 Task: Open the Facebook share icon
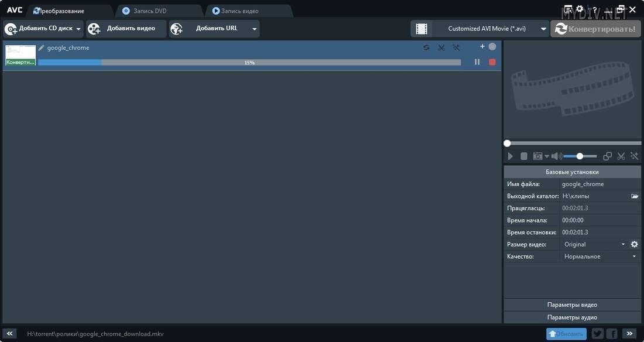[x=612, y=334]
